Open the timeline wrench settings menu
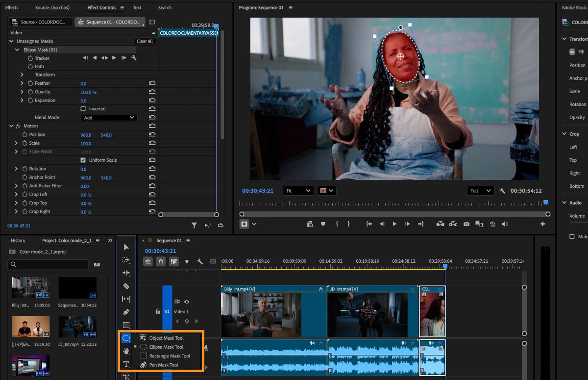Viewport: 588px width, 380px height. [x=200, y=261]
